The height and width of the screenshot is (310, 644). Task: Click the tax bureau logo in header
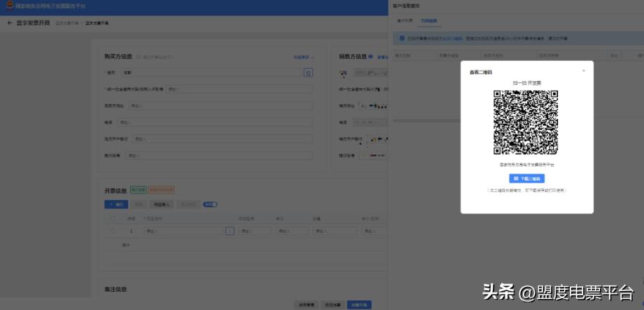(9, 6)
